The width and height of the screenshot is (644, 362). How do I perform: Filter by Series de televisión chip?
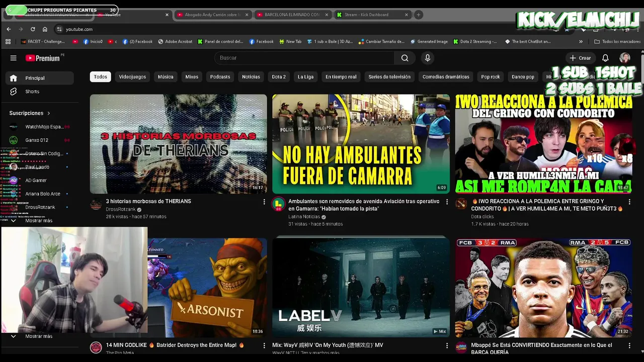click(389, 77)
